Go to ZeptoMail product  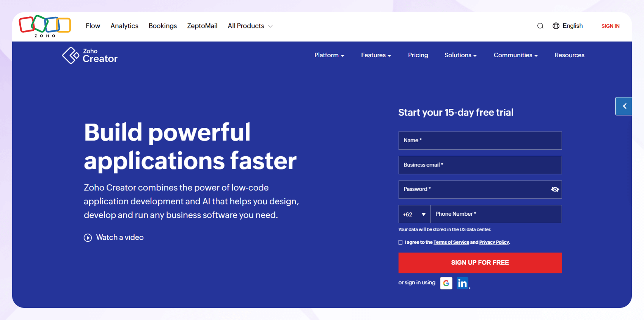point(202,26)
